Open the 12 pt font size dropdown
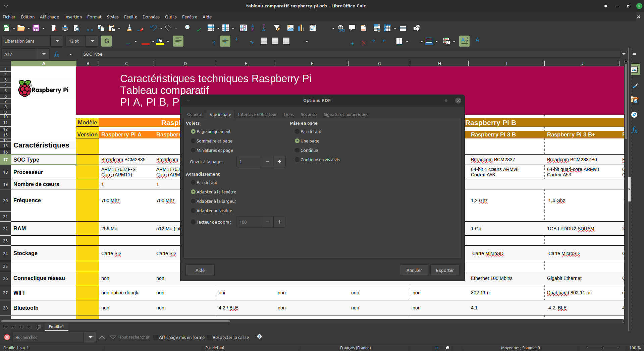Image resolution: width=644 pixels, height=351 pixels. [92, 41]
